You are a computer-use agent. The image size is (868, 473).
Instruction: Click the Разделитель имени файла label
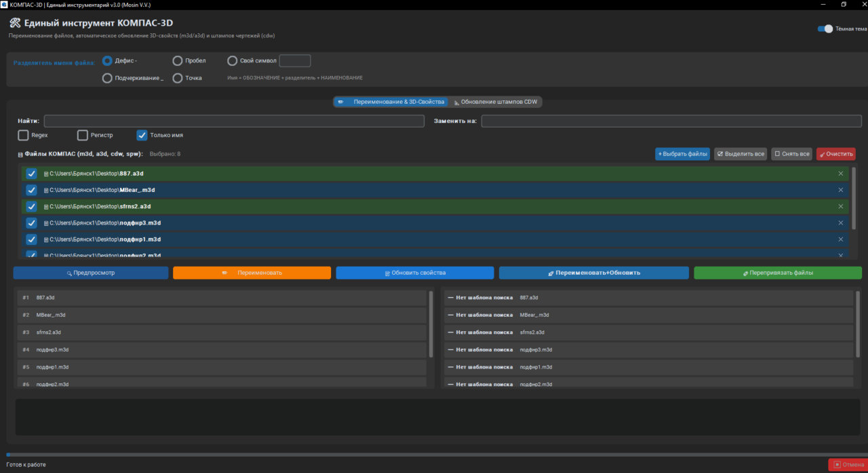click(54, 62)
